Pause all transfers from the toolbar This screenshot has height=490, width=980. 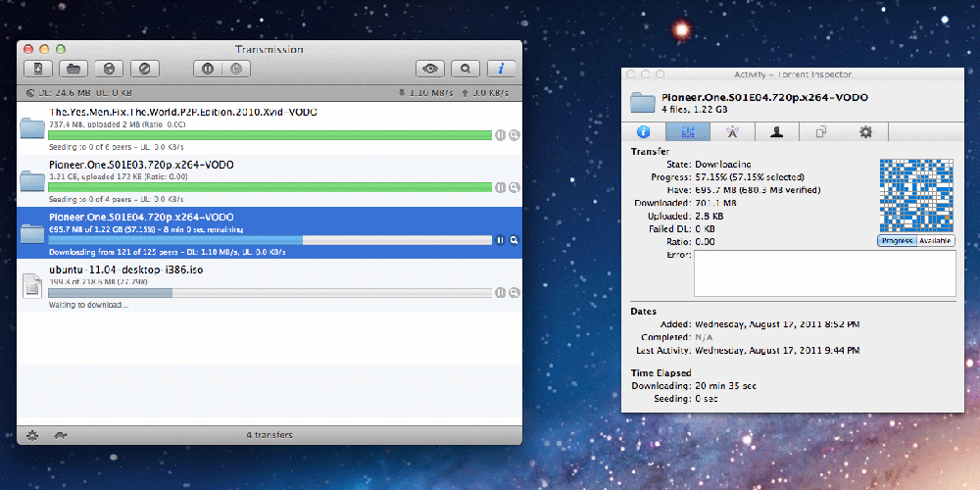[x=208, y=69]
